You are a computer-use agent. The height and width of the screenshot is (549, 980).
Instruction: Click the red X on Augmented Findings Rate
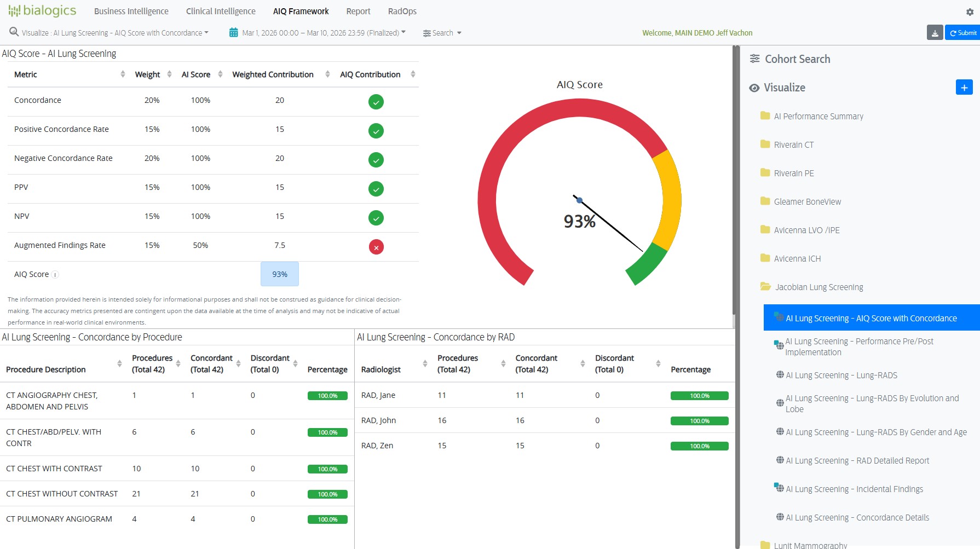[376, 247]
